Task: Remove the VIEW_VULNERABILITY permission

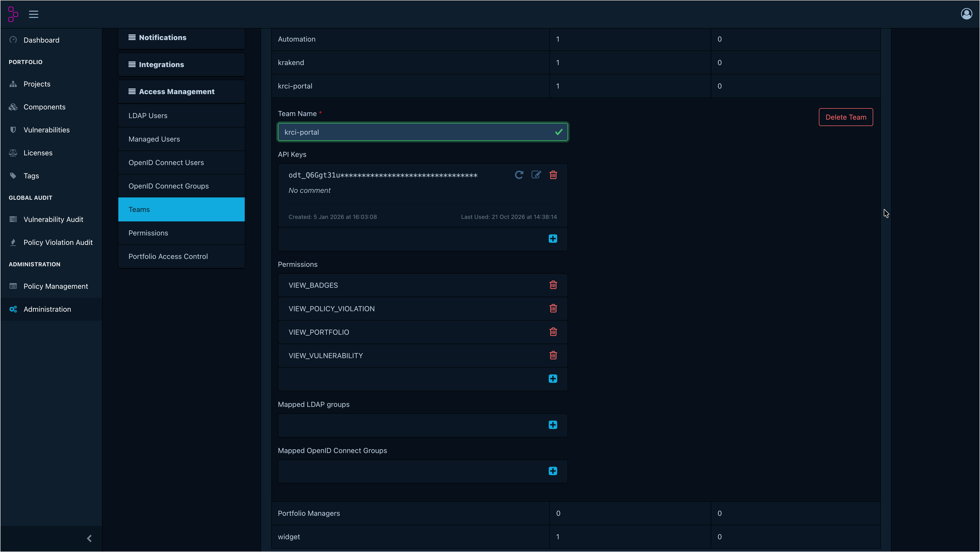Action: coord(553,356)
